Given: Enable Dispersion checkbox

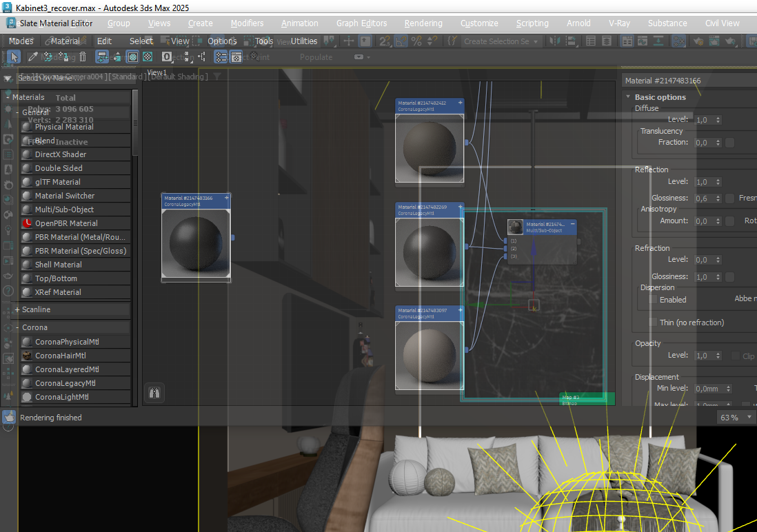Looking at the screenshot, I should (x=653, y=300).
